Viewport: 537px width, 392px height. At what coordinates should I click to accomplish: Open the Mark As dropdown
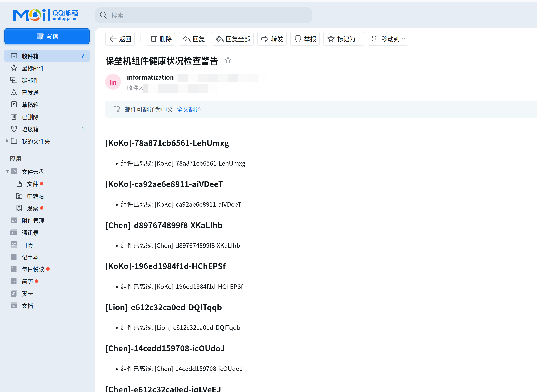click(x=343, y=39)
